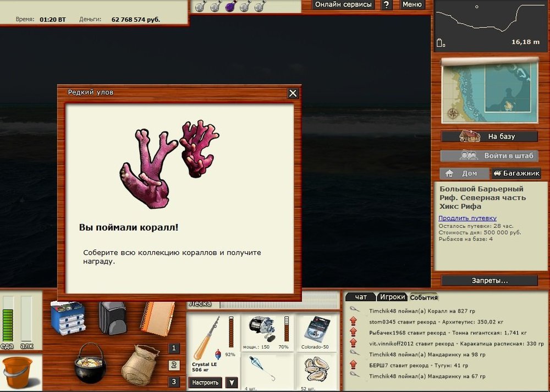Viewport: 550px width, 392px height.
Task: Open help with the question mark button
Action: click(387, 5)
